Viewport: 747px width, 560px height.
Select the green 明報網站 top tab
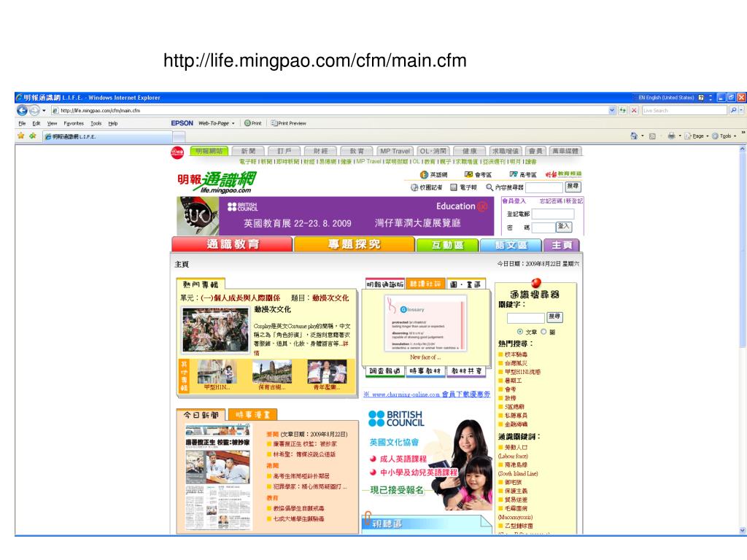tap(209, 151)
